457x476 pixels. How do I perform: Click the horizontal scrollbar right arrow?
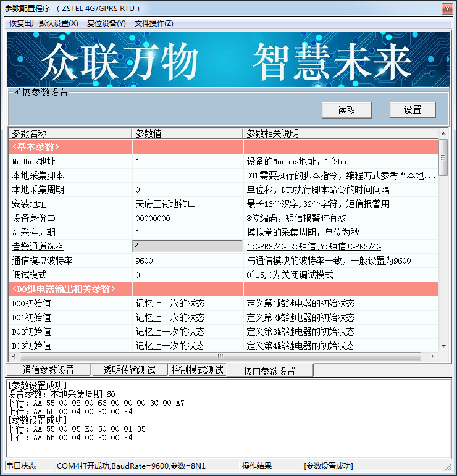tap(433, 356)
